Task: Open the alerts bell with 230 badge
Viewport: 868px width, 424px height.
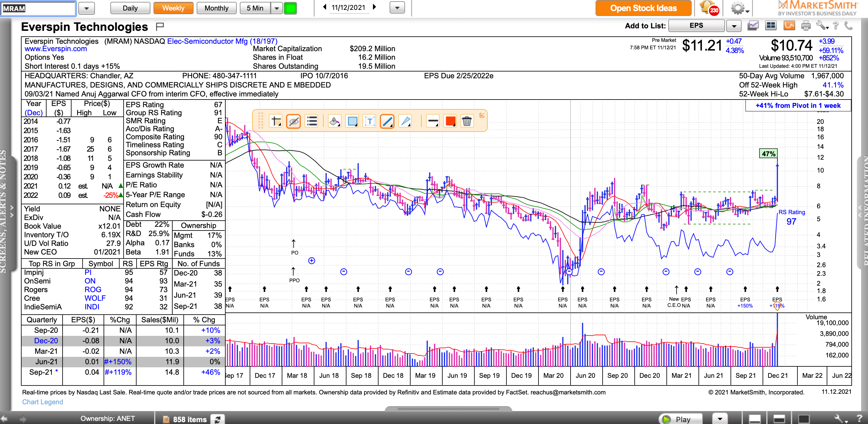Action: pyautogui.click(x=709, y=8)
